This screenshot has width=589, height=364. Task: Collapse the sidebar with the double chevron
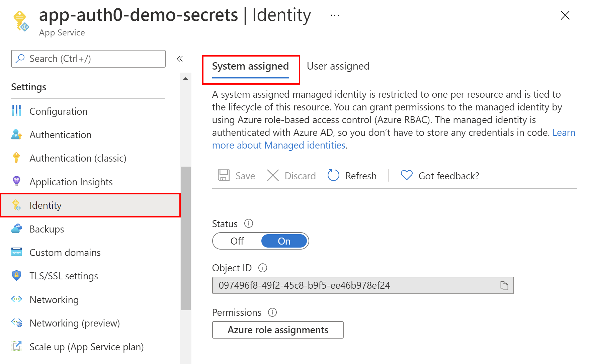[180, 59]
